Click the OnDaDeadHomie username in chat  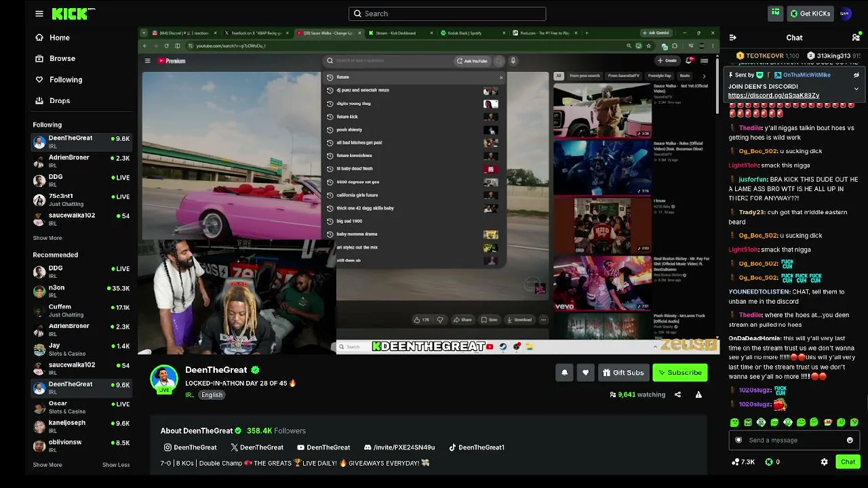(754, 338)
